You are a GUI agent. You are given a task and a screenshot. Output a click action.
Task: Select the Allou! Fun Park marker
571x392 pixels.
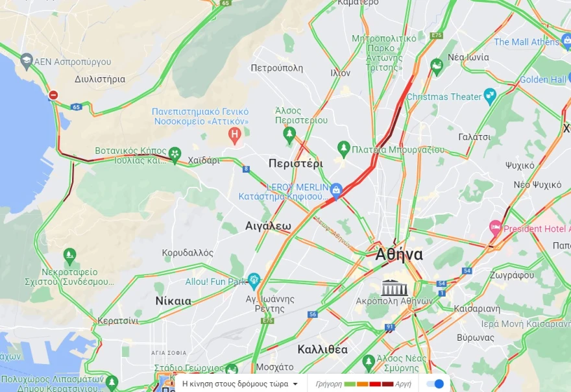254,281
